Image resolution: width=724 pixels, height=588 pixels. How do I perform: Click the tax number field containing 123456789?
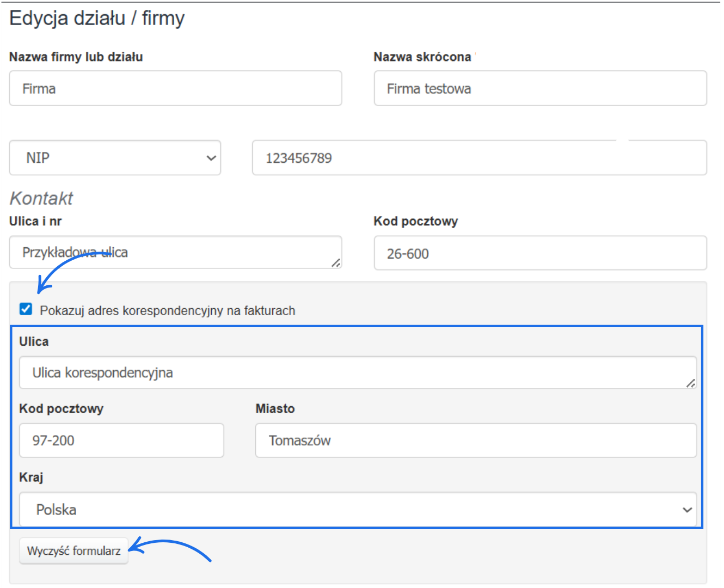pos(479,158)
